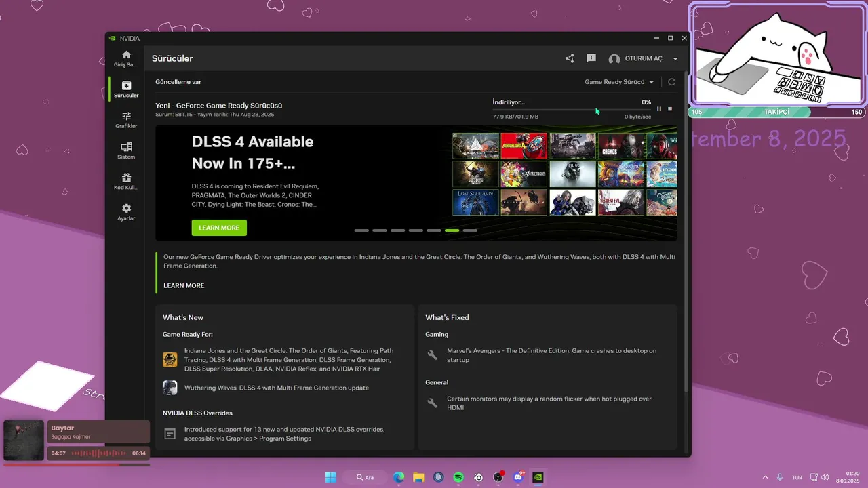Open Ayarlar settings gear in sidebar
Viewport: 868px width, 488px height.
126,212
